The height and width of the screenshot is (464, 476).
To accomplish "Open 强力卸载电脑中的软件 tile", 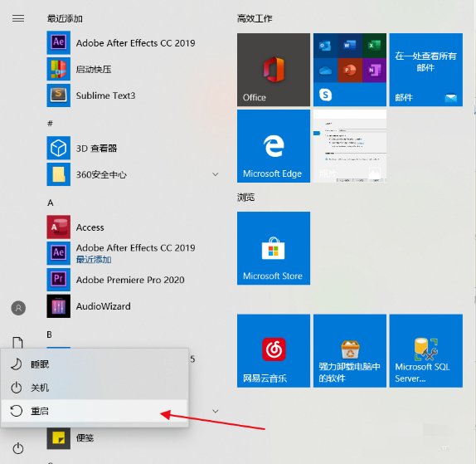I will point(350,350).
